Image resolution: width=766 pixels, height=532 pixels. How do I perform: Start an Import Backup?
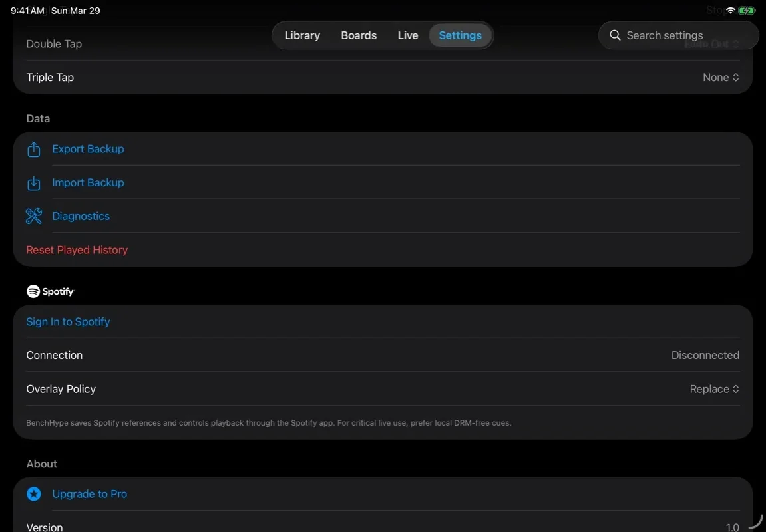pyautogui.click(x=88, y=183)
